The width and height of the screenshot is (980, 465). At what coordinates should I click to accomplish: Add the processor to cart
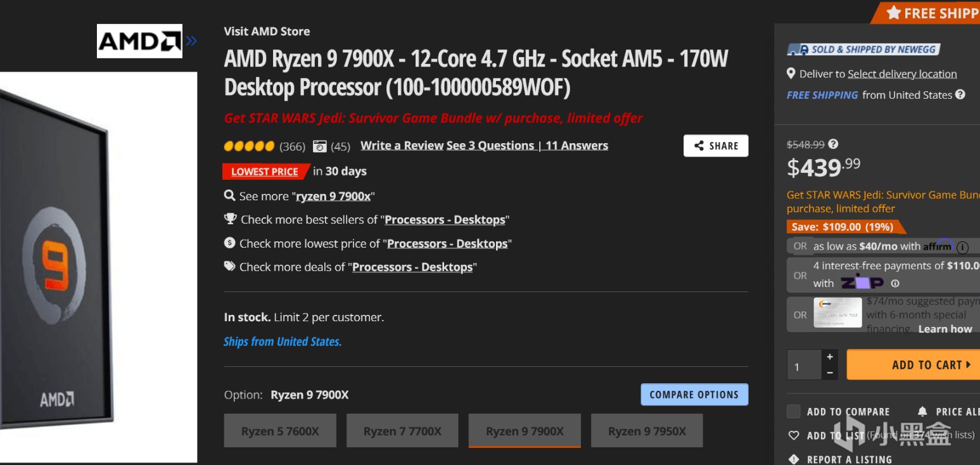[913, 365]
